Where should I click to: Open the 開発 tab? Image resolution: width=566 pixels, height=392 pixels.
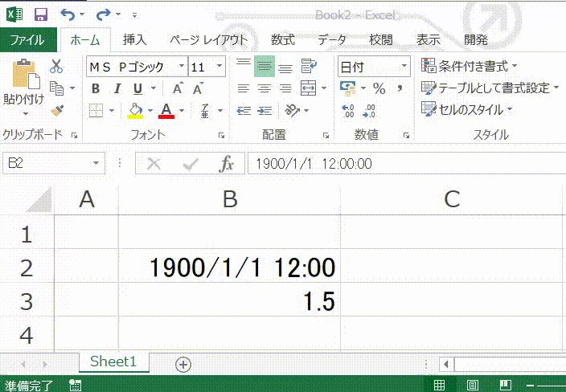(476, 39)
